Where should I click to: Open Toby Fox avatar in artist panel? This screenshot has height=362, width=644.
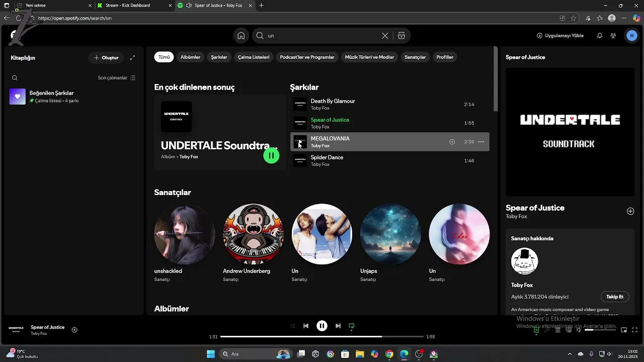[524, 261]
